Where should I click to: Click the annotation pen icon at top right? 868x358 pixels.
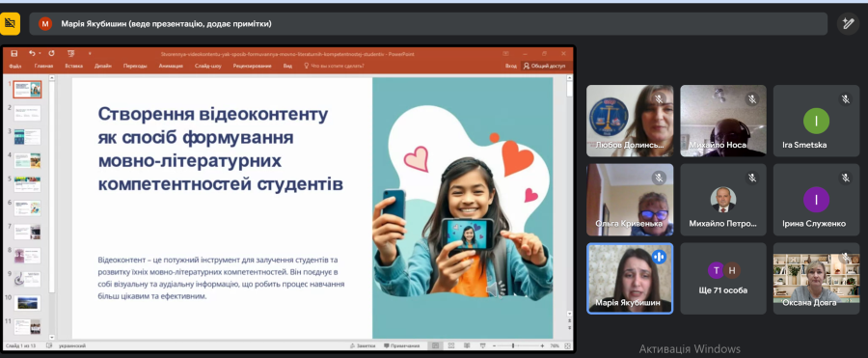(848, 24)
